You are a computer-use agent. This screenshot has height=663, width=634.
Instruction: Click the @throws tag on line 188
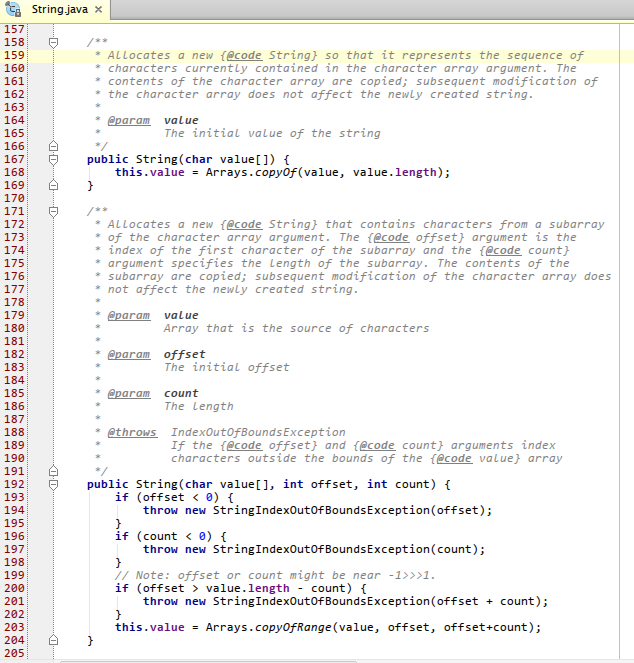click(132, 432)
